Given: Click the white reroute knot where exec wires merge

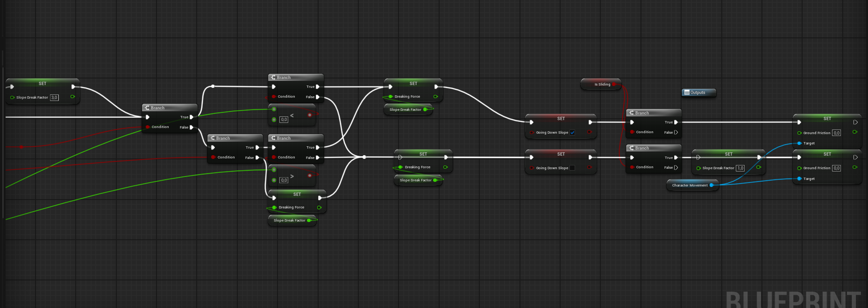Looking at the screenshot, I should point(364,157).
